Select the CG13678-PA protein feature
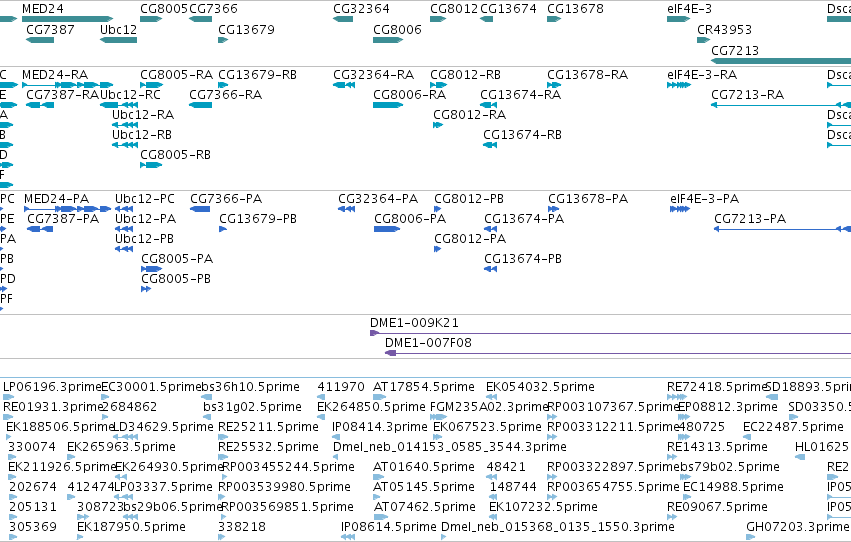The image size is (851, 542). pos(554,209)
